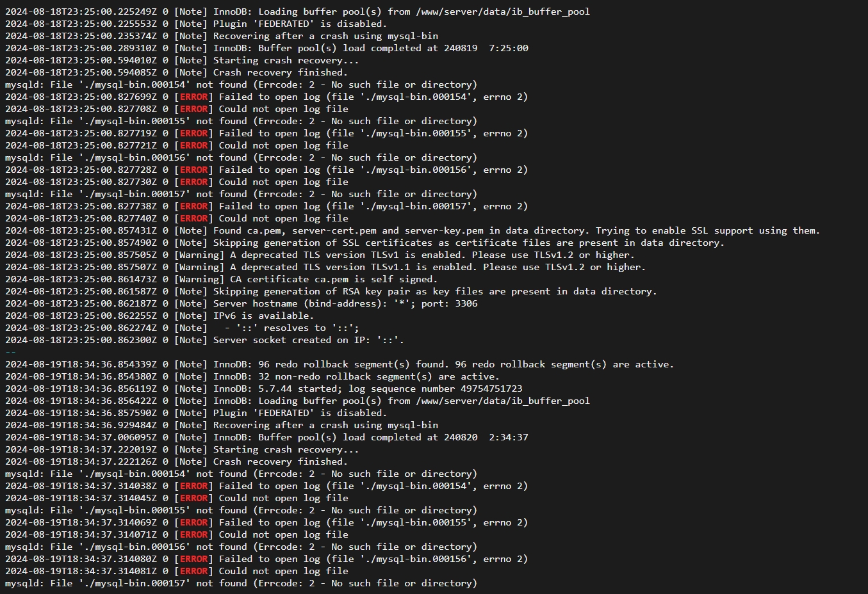Click the red ERROR tag at timestamp 23:25:00.827699Z
The width and height of the screenshot is (868, 594).
coord(193,97)
